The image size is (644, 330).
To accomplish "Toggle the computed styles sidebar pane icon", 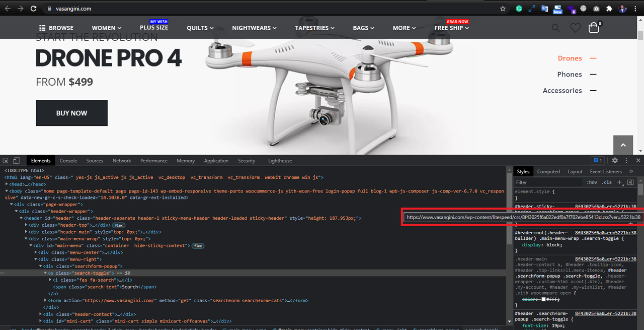I will (x=630, y=182).
